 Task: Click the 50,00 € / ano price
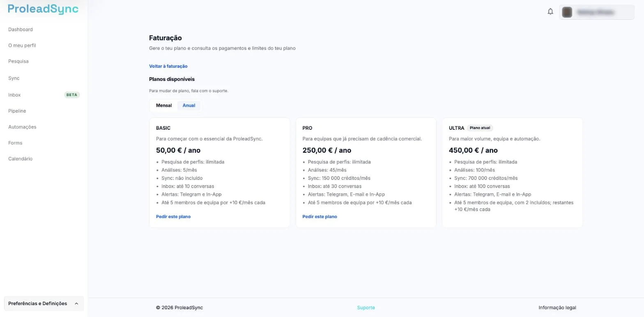coord(178,151)
